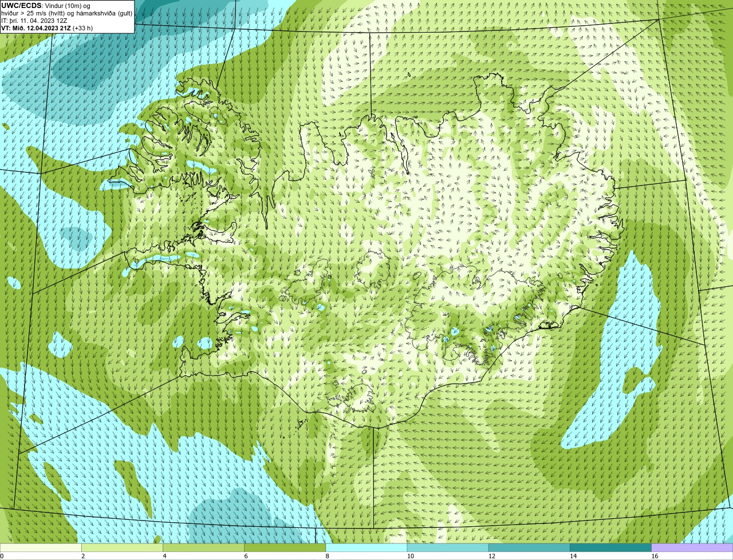Click the 12–14 m/s medium teal legend swatch
Image resolution: width=733 pixels, height=560 pixels.
tap(529, 548)
